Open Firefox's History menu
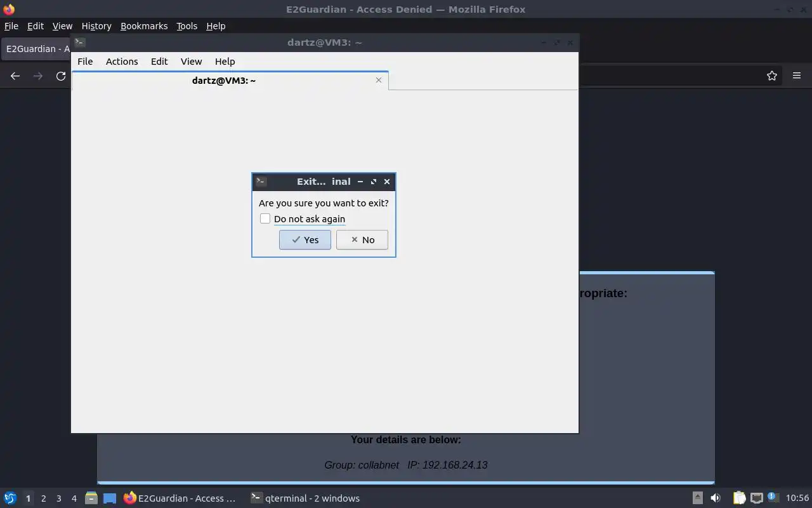The image size is (812, 508). [96, 26]
